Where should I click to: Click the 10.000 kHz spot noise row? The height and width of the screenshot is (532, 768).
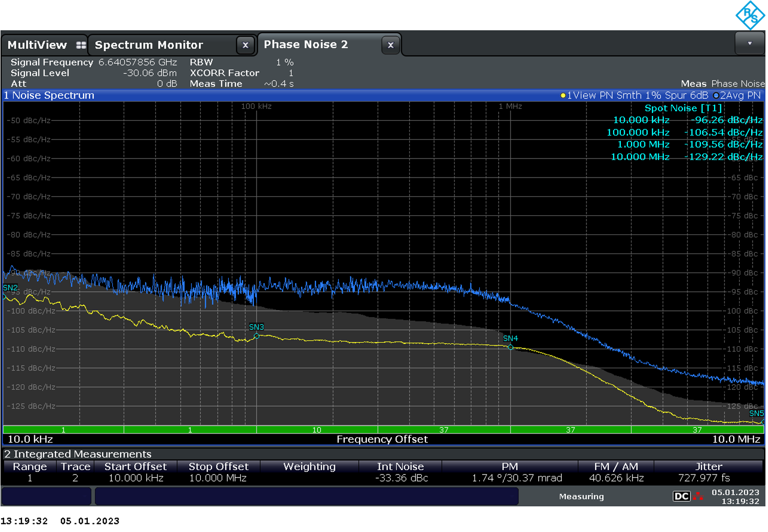[687, 120]
